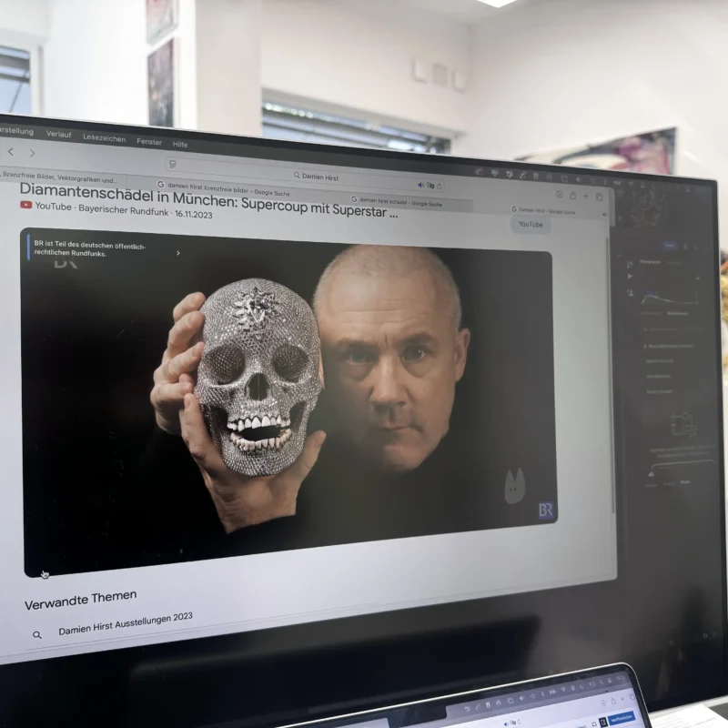
Task: Reload the page with the refresh icon
Action: click(440, 187)
